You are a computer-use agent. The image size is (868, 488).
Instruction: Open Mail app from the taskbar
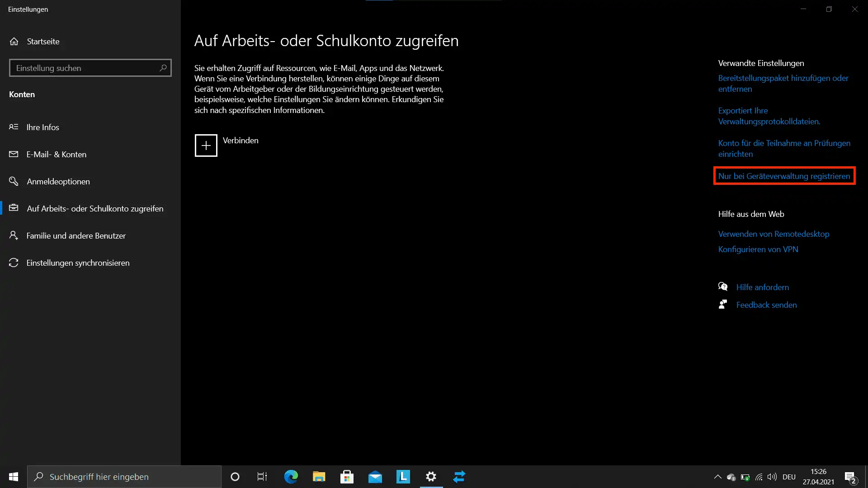375,477
